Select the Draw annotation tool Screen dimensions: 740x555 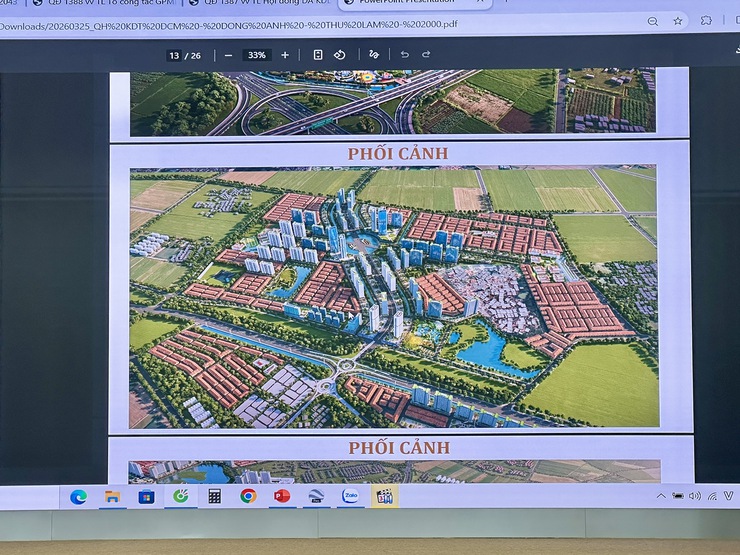point(374,54)
